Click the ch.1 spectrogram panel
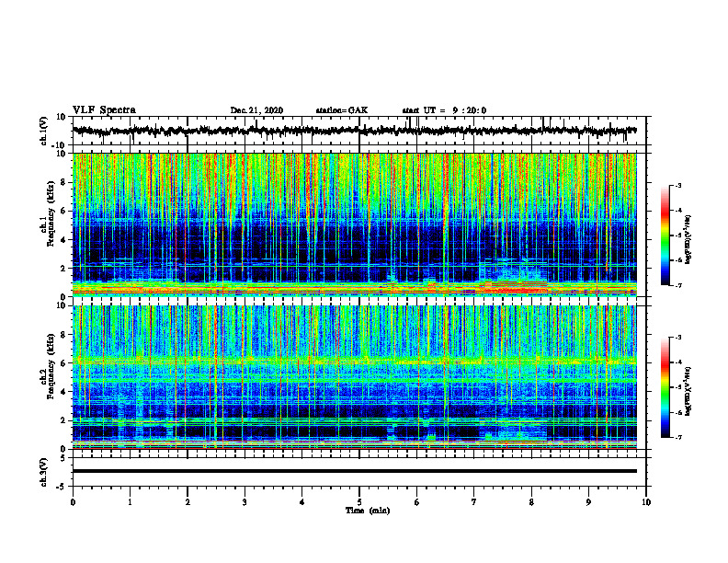 tap(355, 224)
